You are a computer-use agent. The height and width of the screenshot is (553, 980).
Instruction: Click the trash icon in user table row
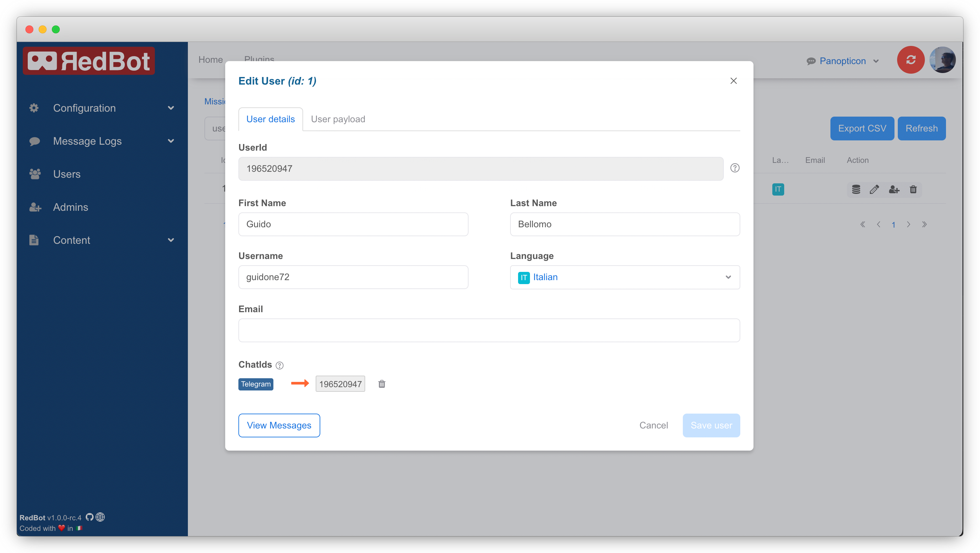pyautogui.click(x=913, y=190)
